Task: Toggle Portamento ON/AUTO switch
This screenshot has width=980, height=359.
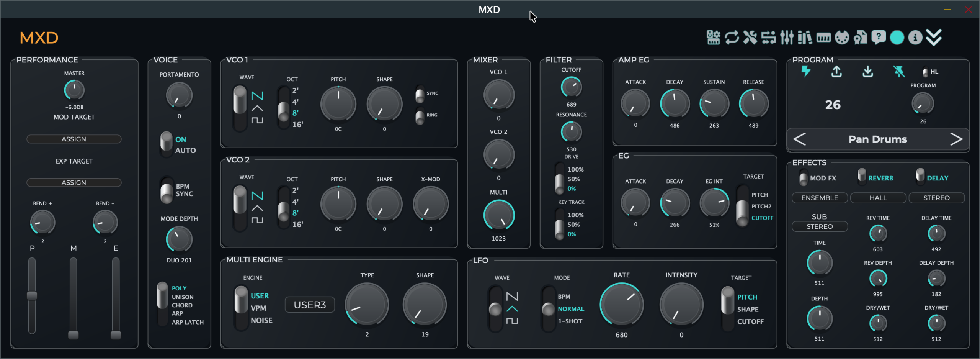Action: coord(166,144)
